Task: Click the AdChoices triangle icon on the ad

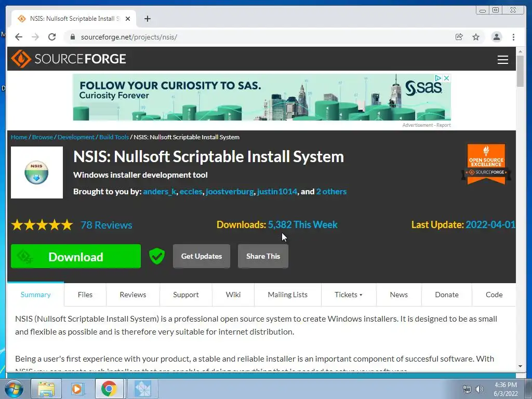Action: (x=438, y=78)
